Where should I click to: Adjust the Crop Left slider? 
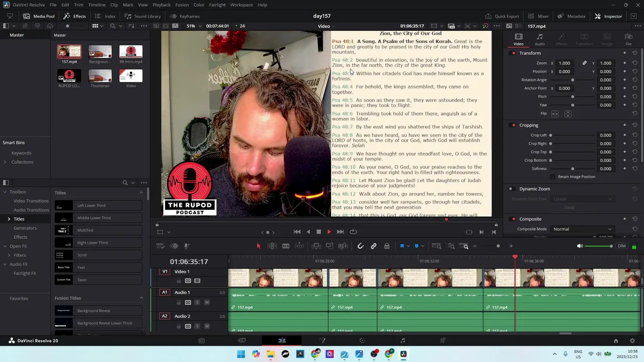572,135
